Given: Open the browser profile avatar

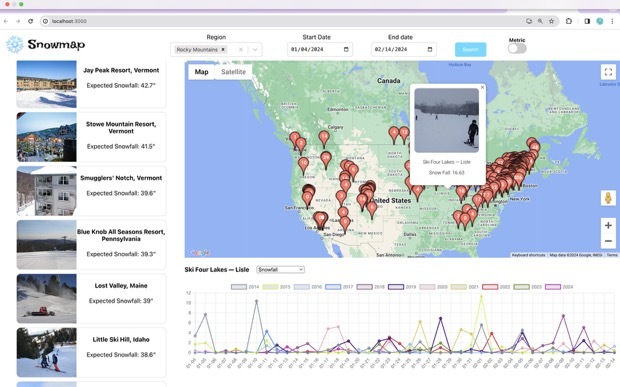Looking at the screenshot, I should pos(600,21).
